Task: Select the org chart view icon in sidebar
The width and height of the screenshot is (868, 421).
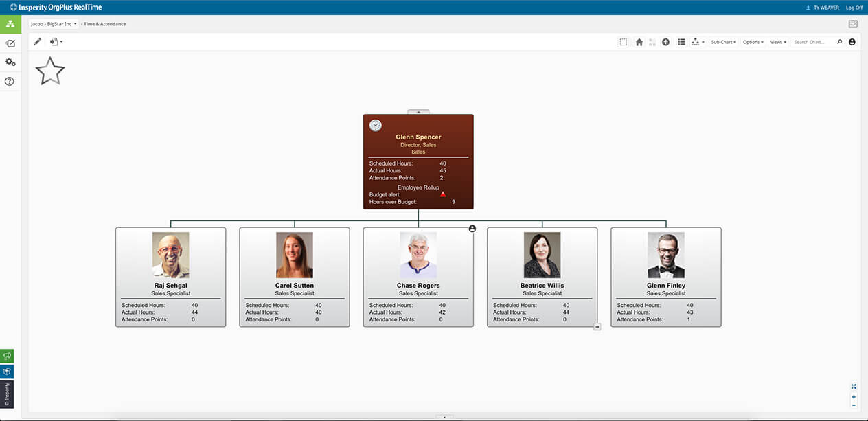Action: 10,24
